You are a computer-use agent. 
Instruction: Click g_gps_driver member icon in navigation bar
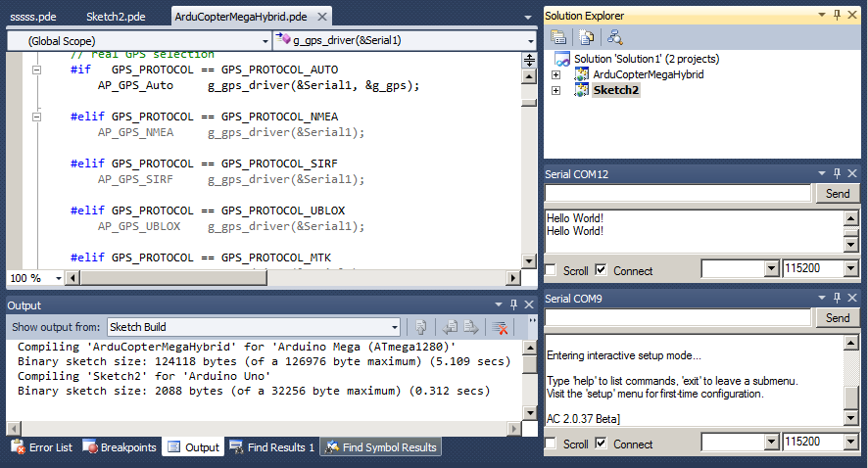(283, 39)
